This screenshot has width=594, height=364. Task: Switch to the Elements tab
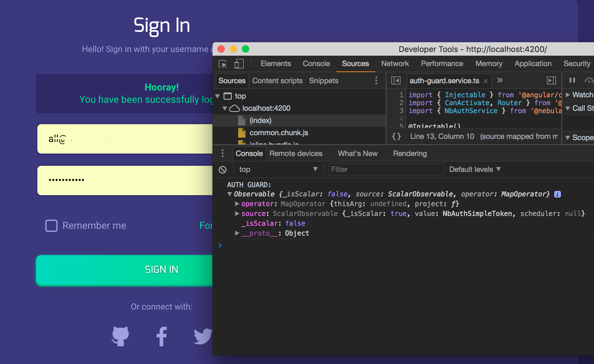pos(276,64)
